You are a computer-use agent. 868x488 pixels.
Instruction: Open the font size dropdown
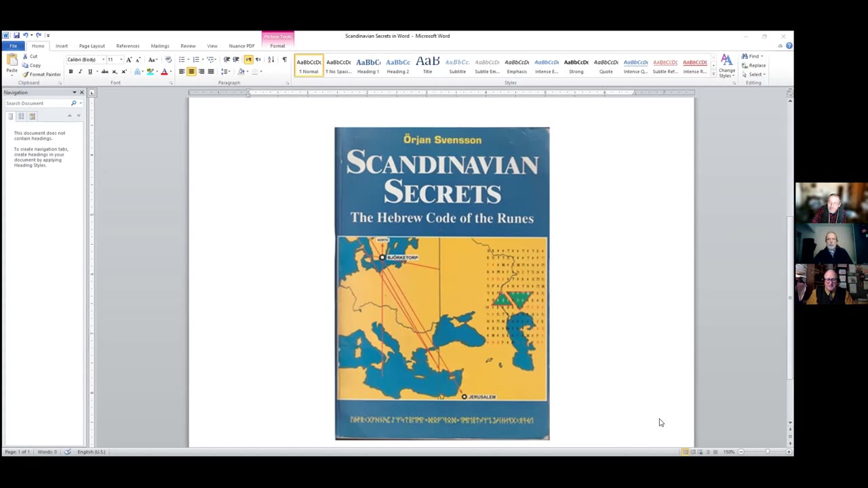point(121,60)
